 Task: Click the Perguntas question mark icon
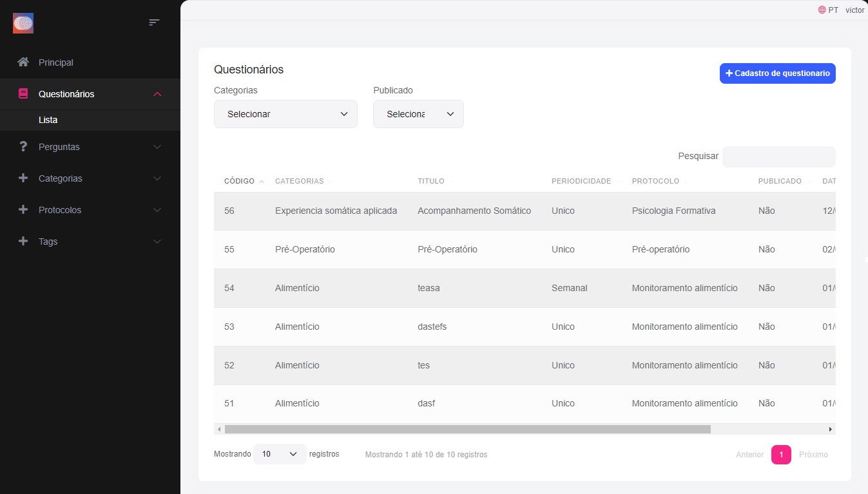tap(23, 147)
